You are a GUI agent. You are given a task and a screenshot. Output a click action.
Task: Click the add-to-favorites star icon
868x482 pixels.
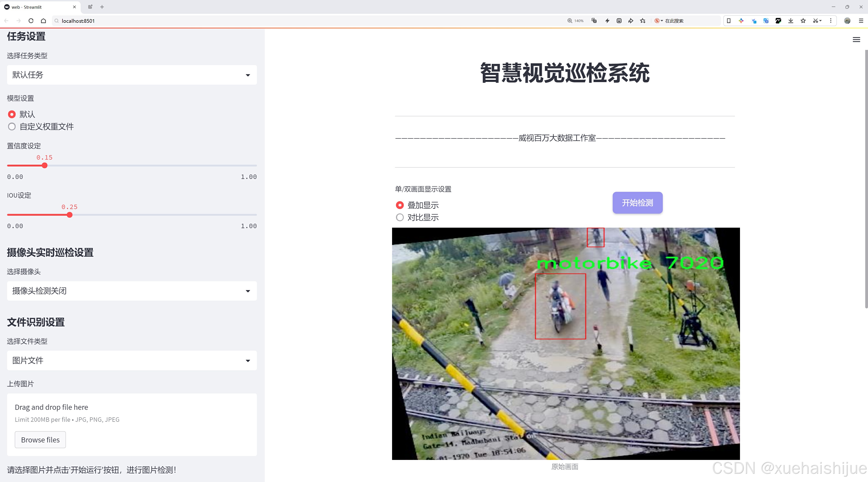(x=643, y=21)
